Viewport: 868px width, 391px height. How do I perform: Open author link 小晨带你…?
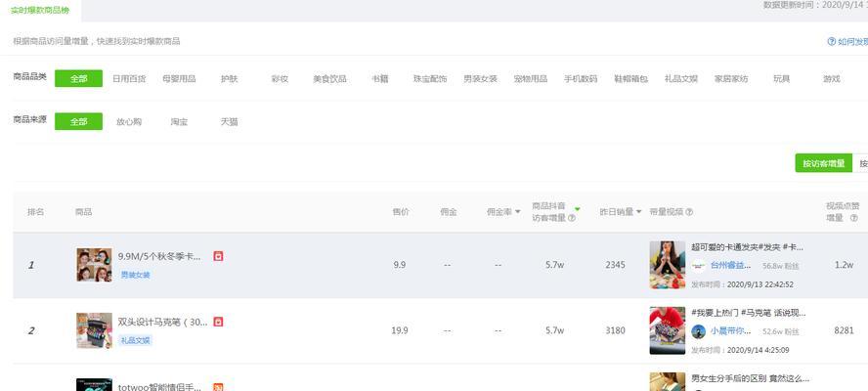click(x=731, y=330)
